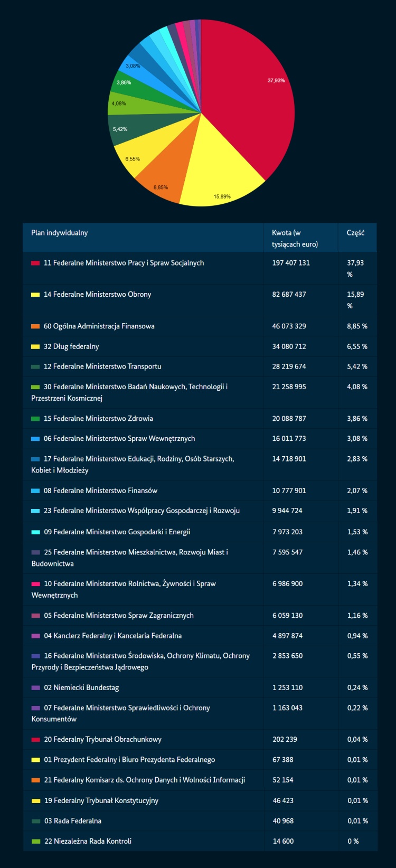Click the red swatch beside Ministerstwo Pracy
Viewport: 396px width, 868px height.
coord(35,263)
